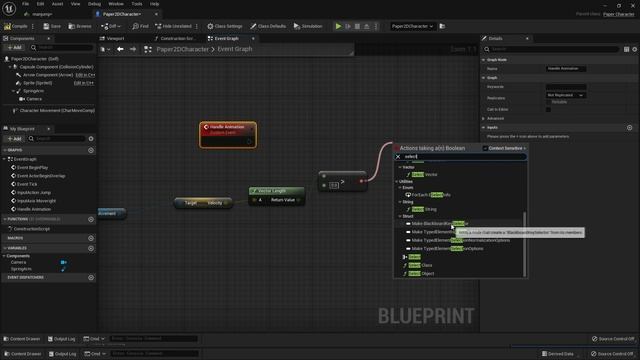Select Character Movement component
The height and width of the screenshot is (360, 640).
tap(57, 110)
